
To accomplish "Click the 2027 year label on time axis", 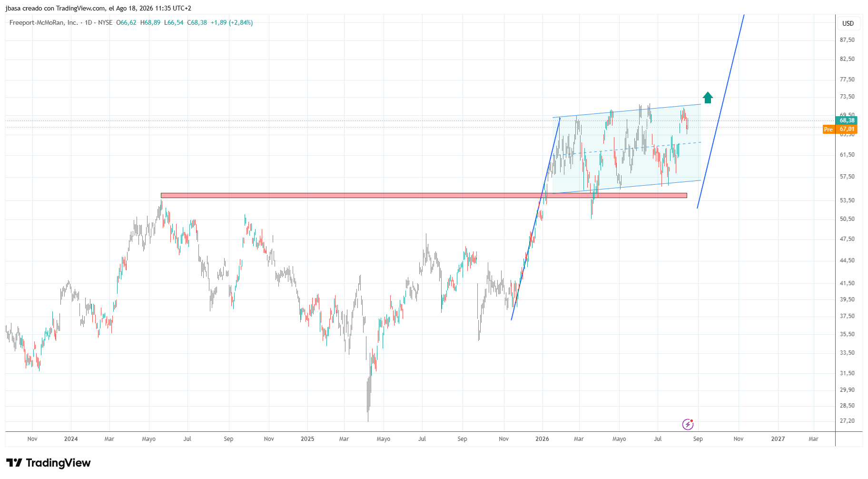I will coord(778,439).
